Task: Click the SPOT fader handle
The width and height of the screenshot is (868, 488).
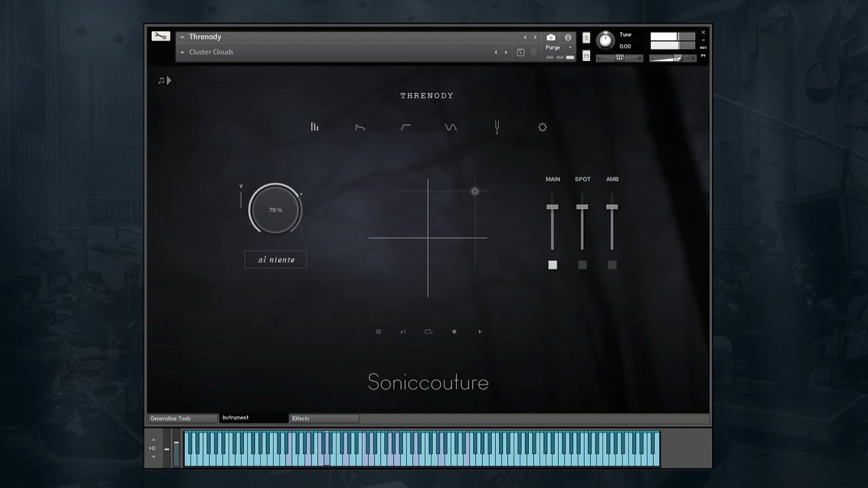Action: point(583,207)
